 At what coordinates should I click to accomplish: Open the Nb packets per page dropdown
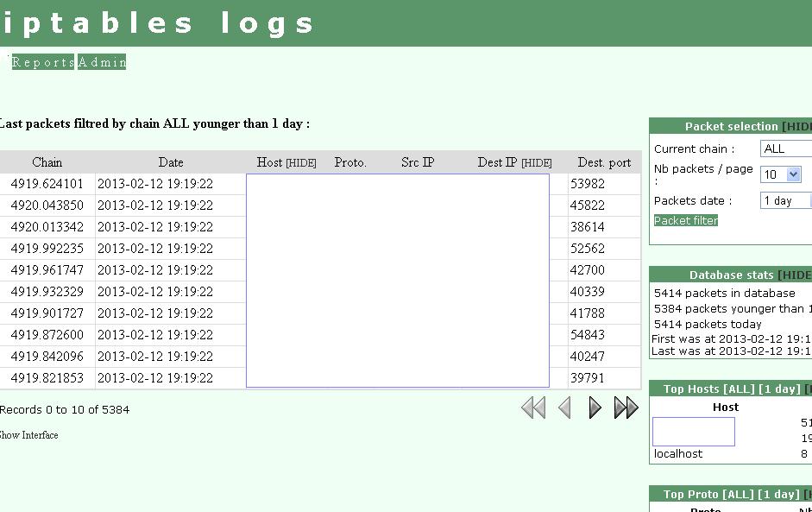click(x=779, y=174)
